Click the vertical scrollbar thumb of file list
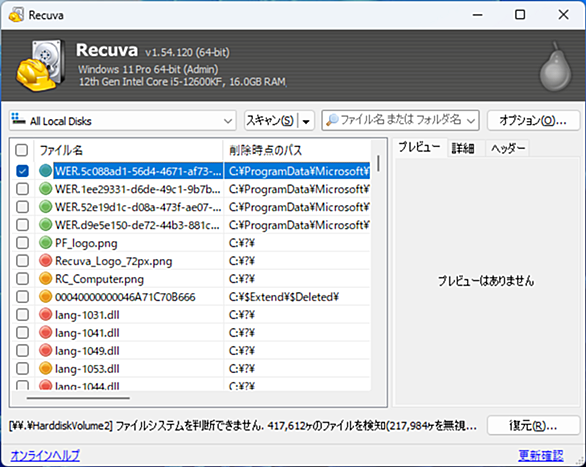Screen dimensions: 586x467 click(379, 164)
